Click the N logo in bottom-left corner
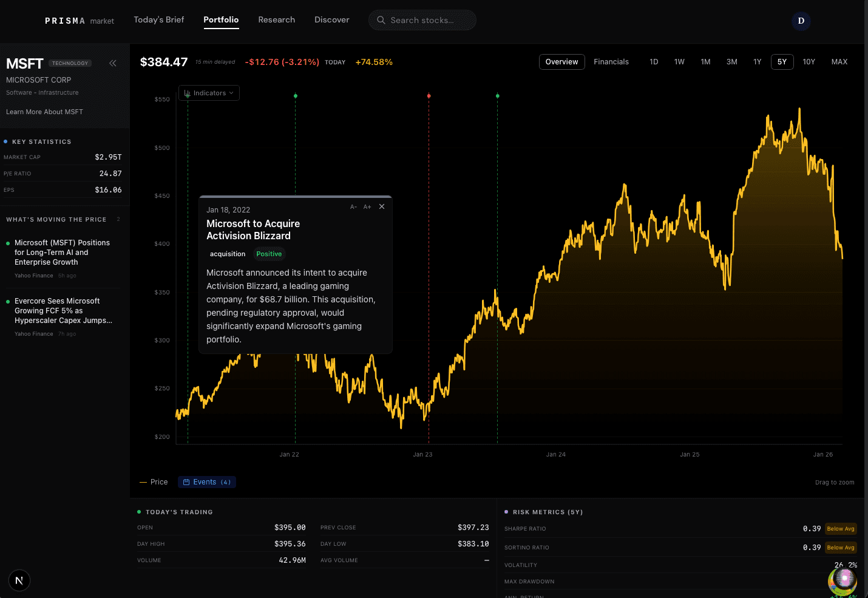 pos(19,580)
